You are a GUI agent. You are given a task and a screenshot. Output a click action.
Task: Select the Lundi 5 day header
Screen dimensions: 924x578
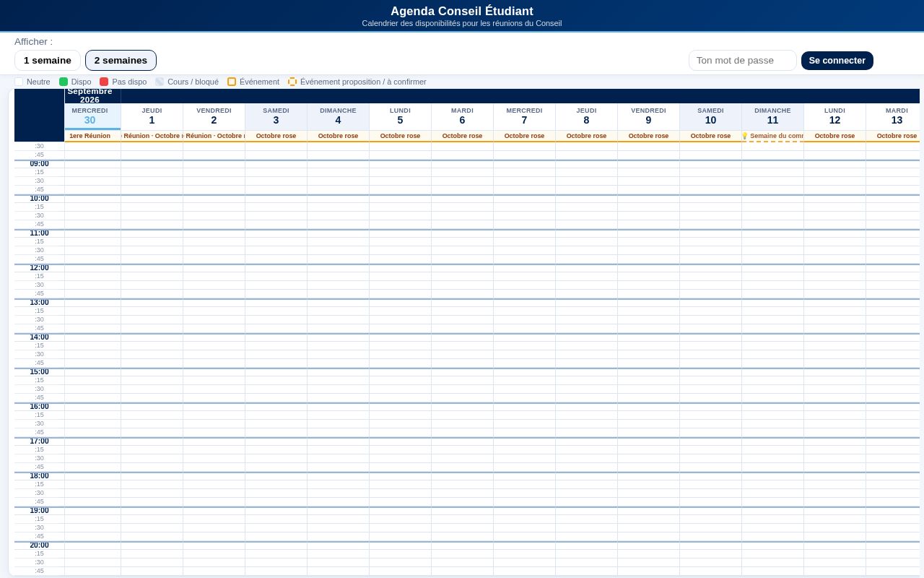[400, 116]
